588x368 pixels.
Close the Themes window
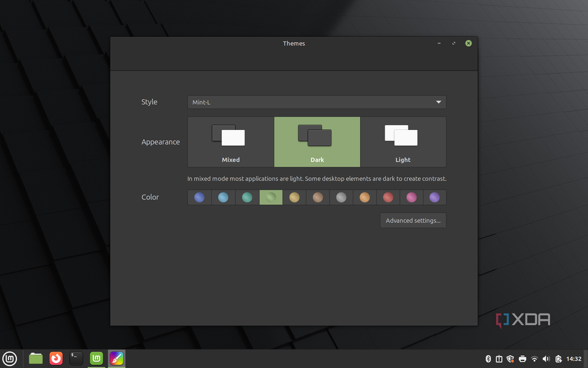[x=469, y=43]
